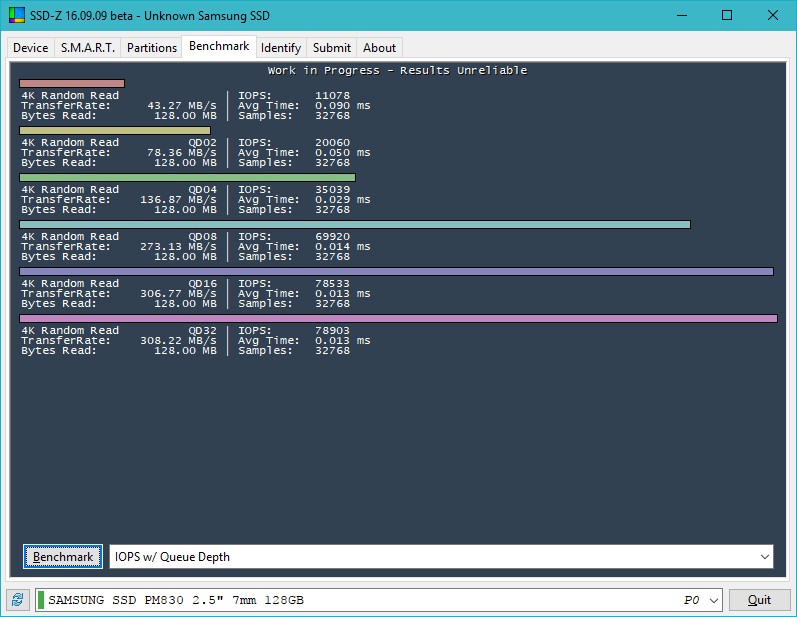
Task: Click the 0.014 ms average time value
Action: coord(343,246)
